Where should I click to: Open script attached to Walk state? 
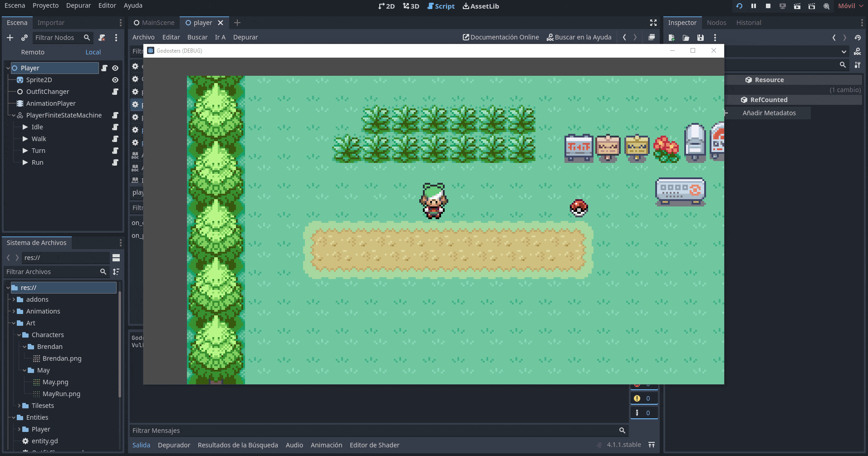click(x=115, y=139)
